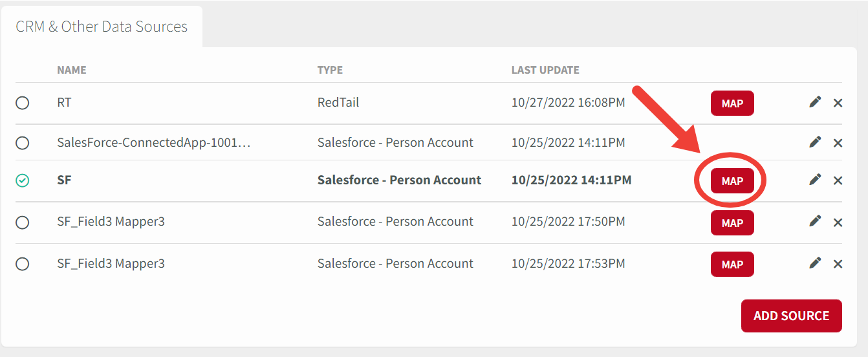Click the ADD SOURCE button

(791, 316)
